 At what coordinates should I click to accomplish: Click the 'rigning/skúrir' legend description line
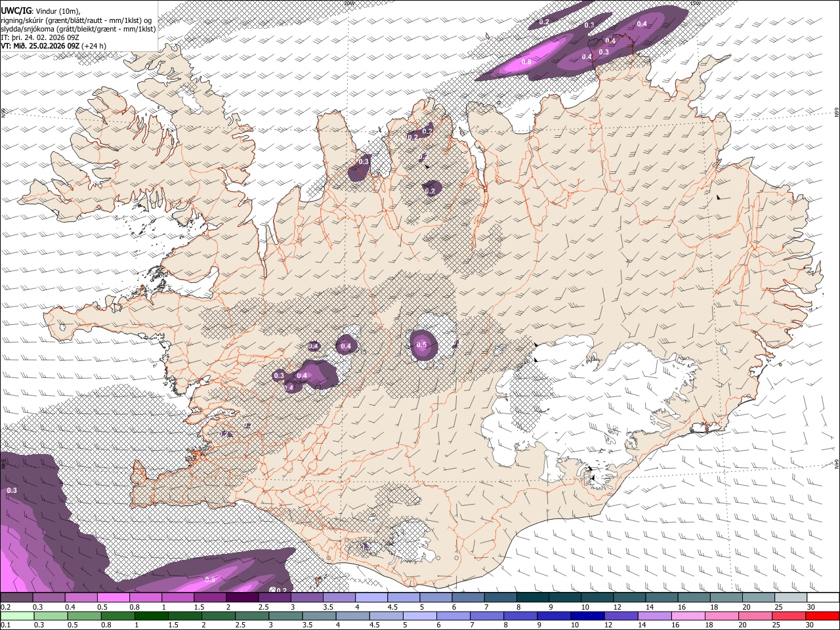point(76,20)
